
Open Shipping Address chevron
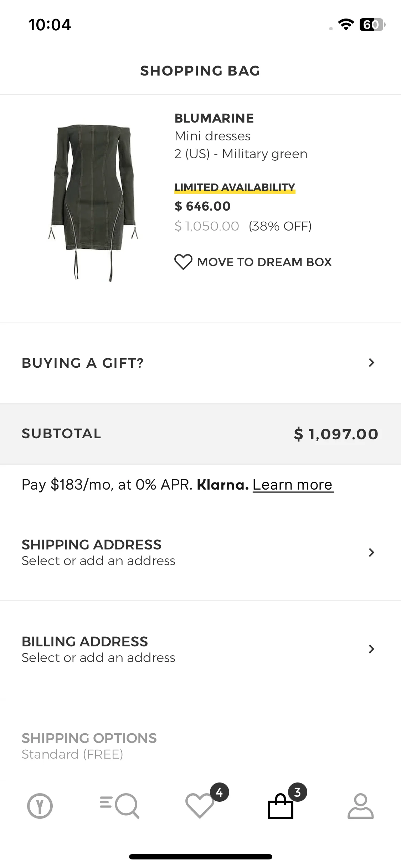pyautogui.click(x=371, y=552)
